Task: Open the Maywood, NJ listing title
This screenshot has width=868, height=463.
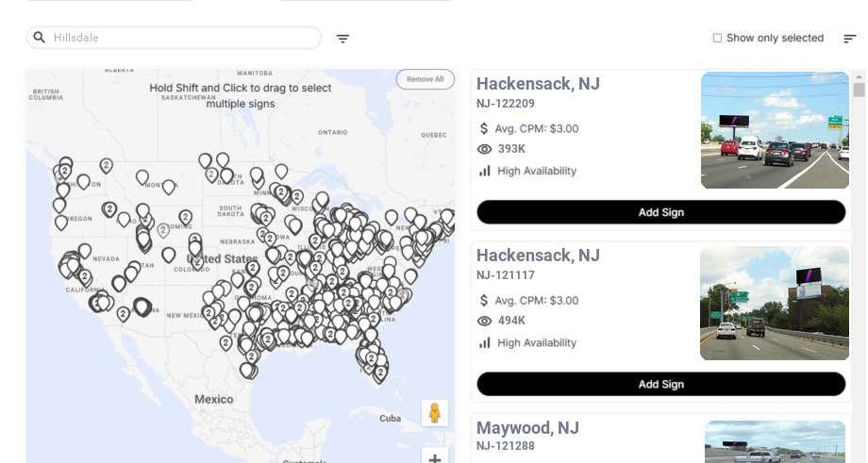Action: tap(527, 428)
